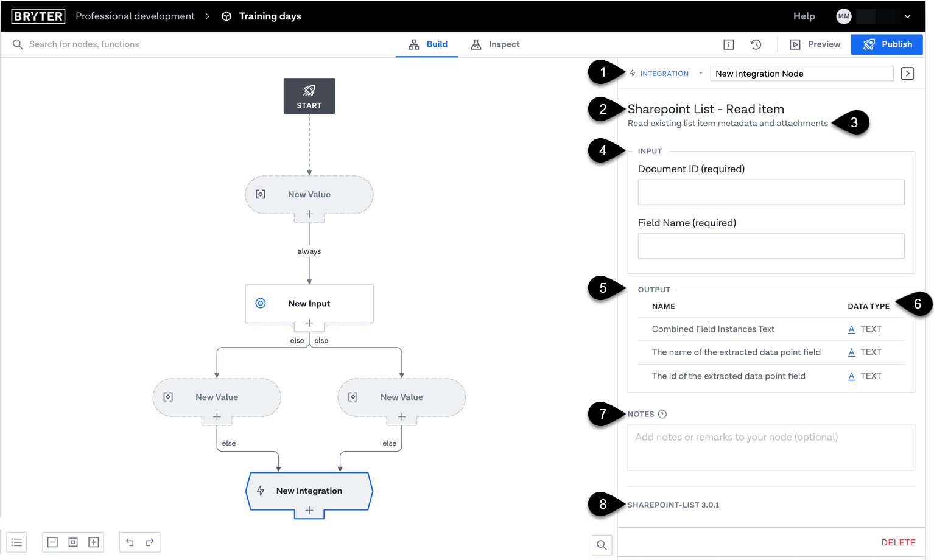
Task: Switch to the Build tab
Action: 428,44
